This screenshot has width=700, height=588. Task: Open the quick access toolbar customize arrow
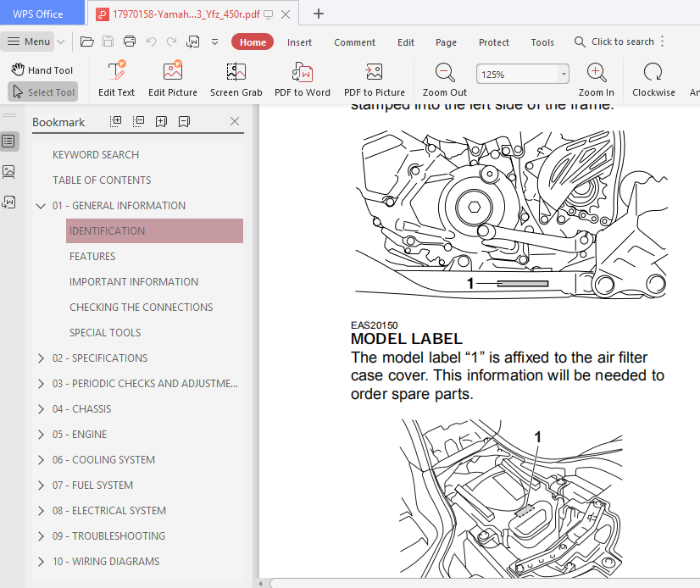214,42
